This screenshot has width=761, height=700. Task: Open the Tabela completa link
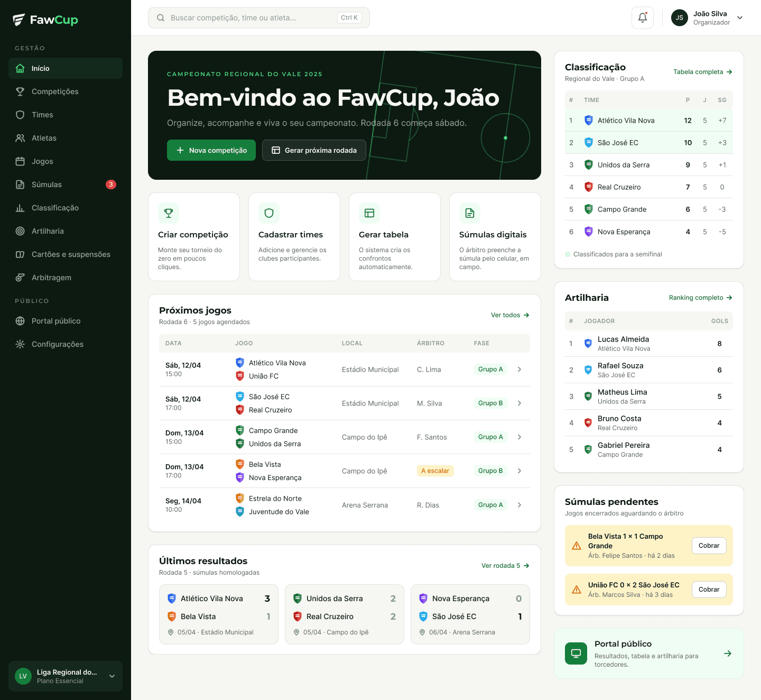(x=702, y=72)
